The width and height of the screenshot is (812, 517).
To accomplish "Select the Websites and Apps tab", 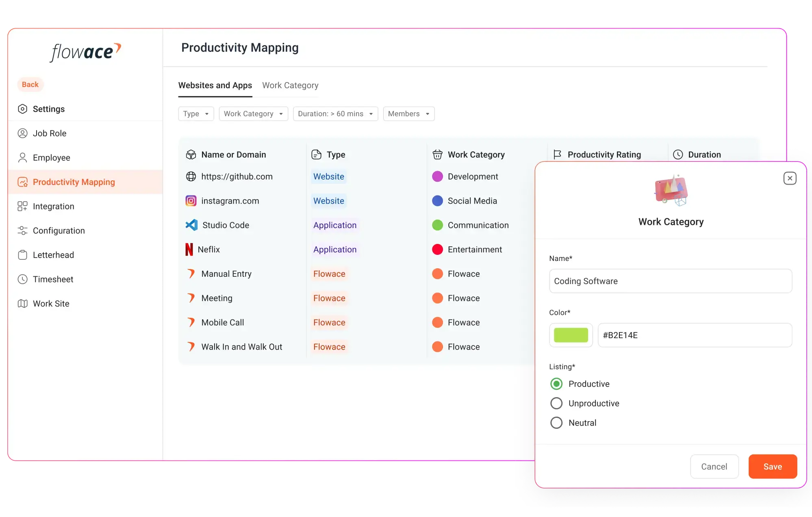I will point(215,85).
